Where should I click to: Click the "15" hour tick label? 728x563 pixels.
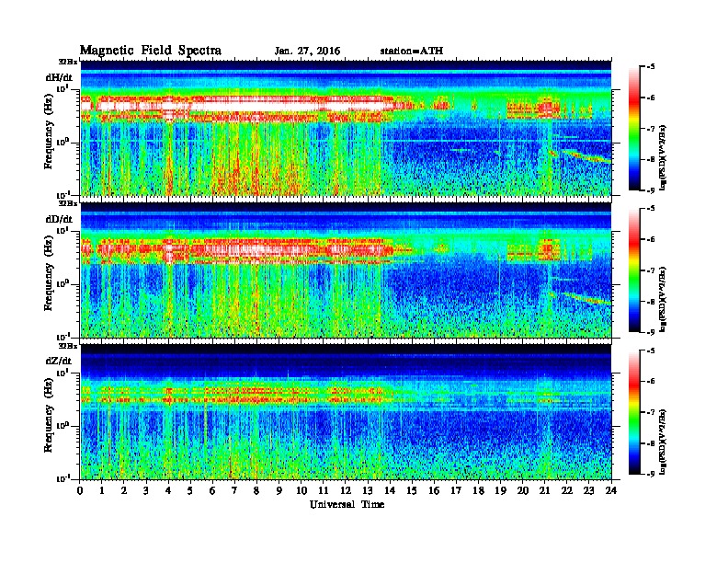coord(412,490)
